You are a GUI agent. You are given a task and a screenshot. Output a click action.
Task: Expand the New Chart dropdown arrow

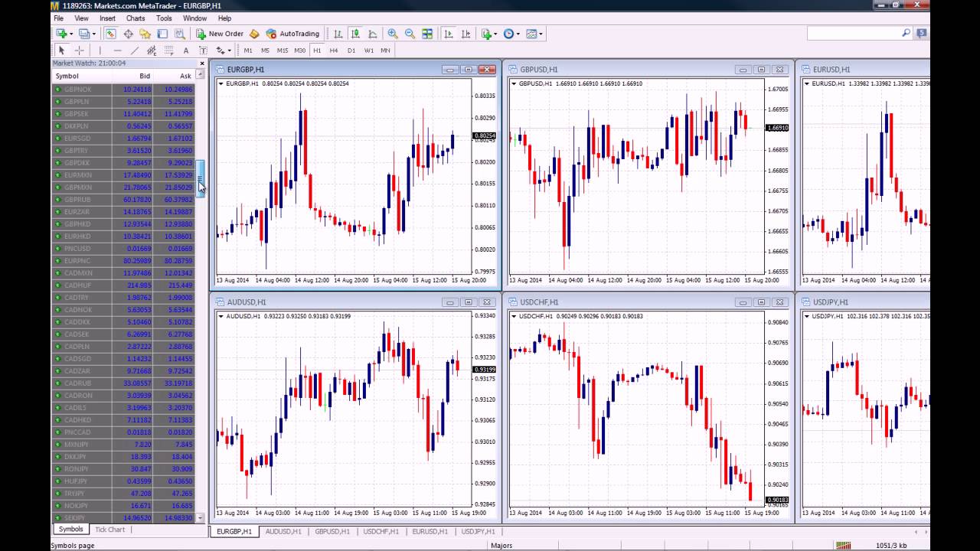[71, 34]
